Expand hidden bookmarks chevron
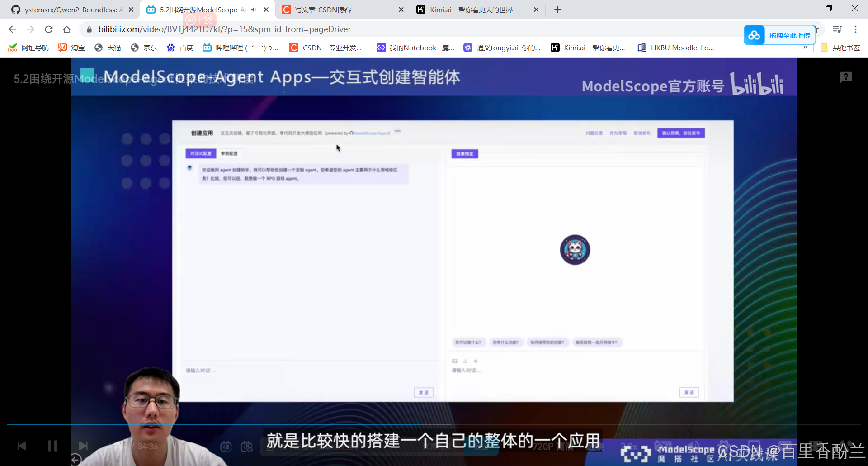 (x=805, y=47)
